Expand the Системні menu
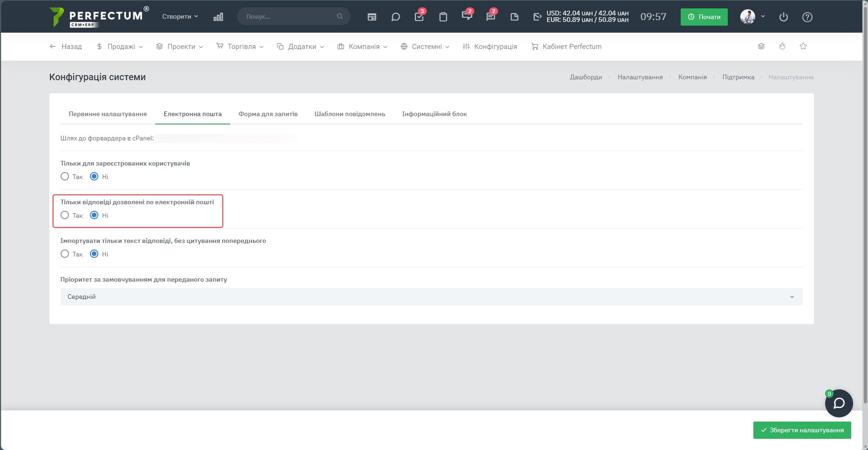 [425, 47]
